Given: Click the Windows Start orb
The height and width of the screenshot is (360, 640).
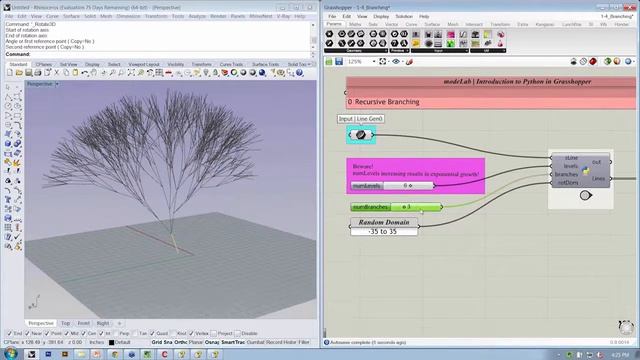Looking at the screenshot, I should (x=11, y=353).
